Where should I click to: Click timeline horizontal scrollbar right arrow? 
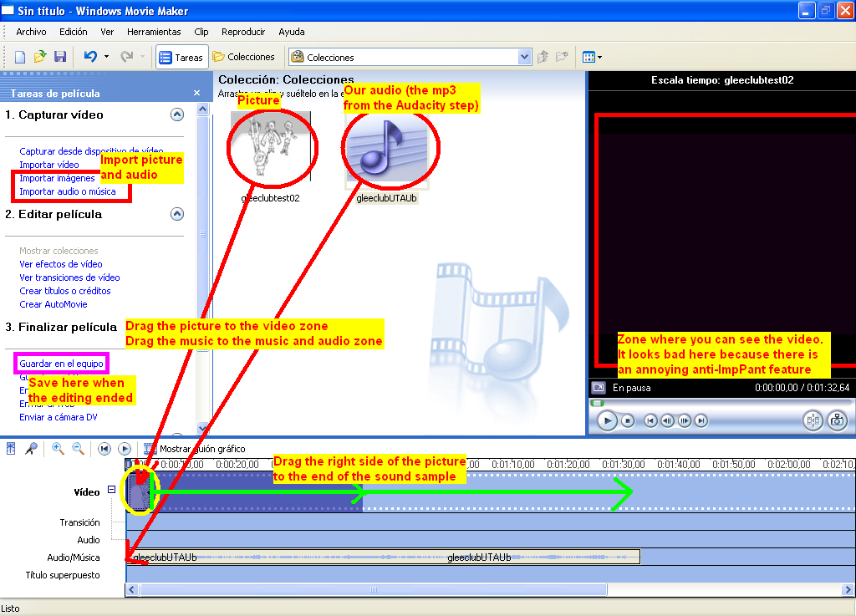[x=848, y=589]
